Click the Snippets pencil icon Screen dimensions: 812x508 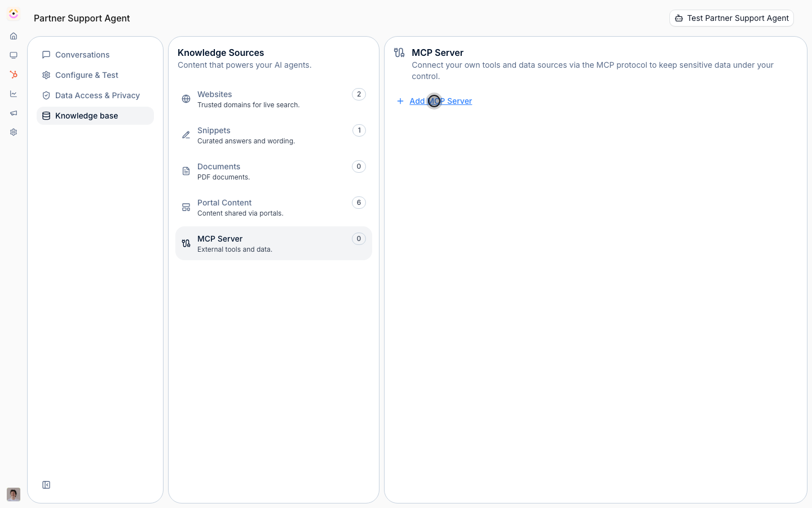click(x=186, y=135)
